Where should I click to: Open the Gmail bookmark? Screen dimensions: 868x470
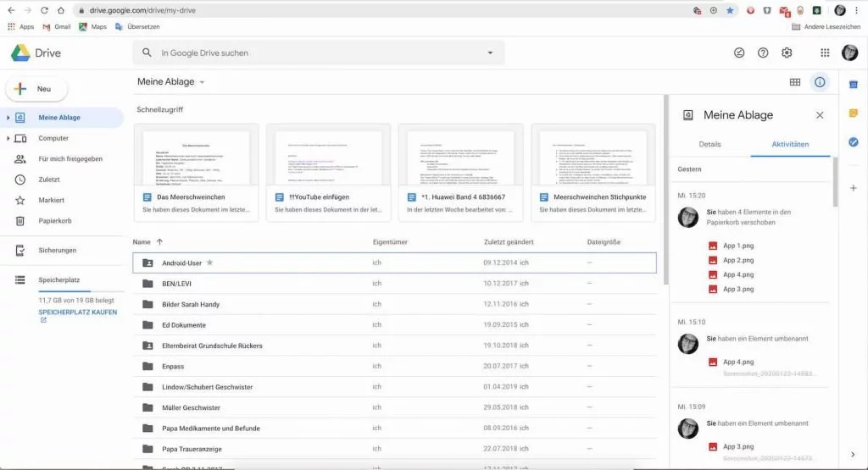[57, 26]
